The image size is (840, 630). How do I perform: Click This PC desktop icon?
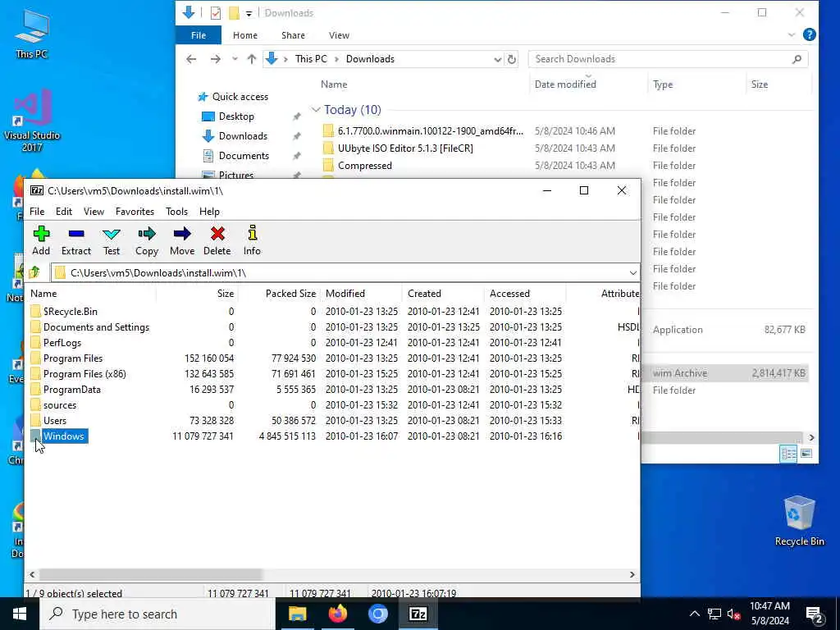(32, 34)
